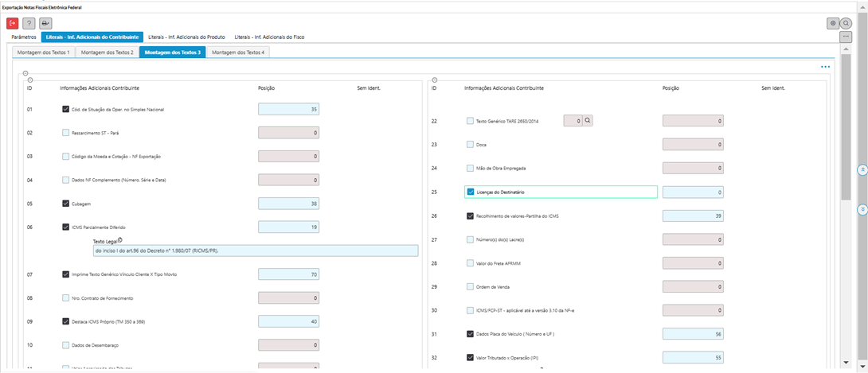Disable ICMS Parcialmente Diferido checkbox
Image resolution: width=868 pixels, height=373 pixels.
tap(66, 227)
